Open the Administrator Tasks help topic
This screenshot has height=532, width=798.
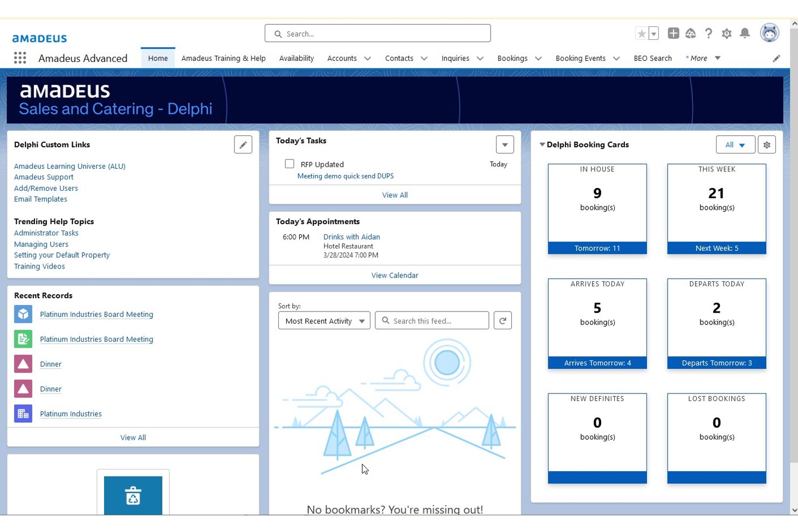point(46,233)
